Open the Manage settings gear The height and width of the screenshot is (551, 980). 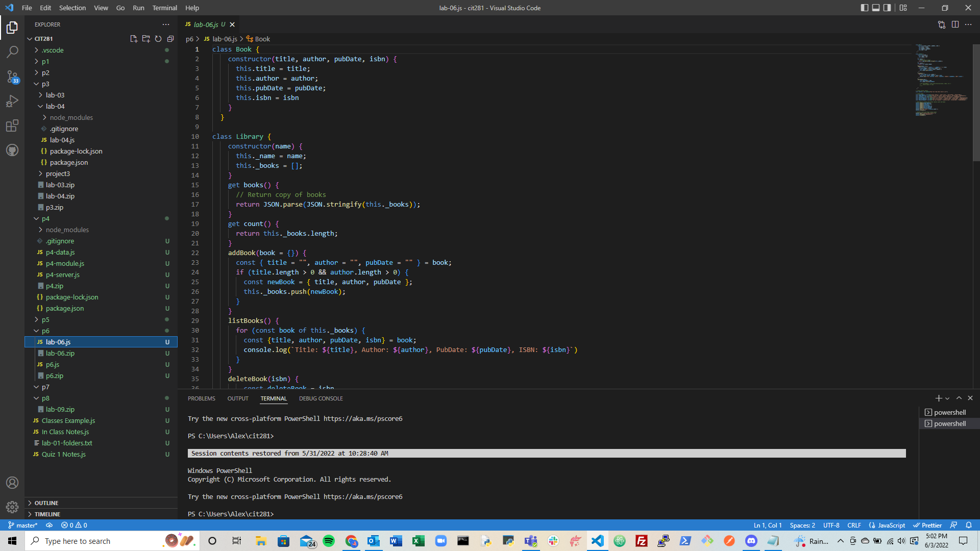point(12,507)
